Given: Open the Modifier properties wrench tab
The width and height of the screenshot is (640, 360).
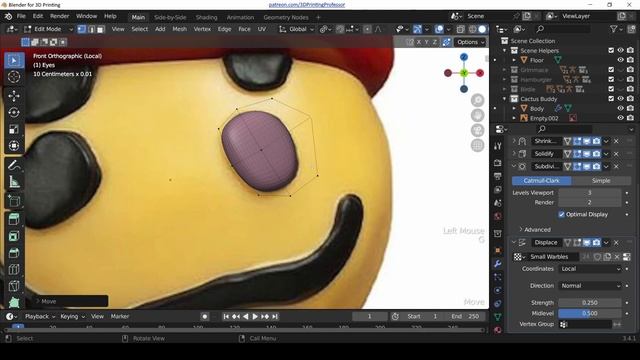Looking at the screenshot, I should click(498, 264).
